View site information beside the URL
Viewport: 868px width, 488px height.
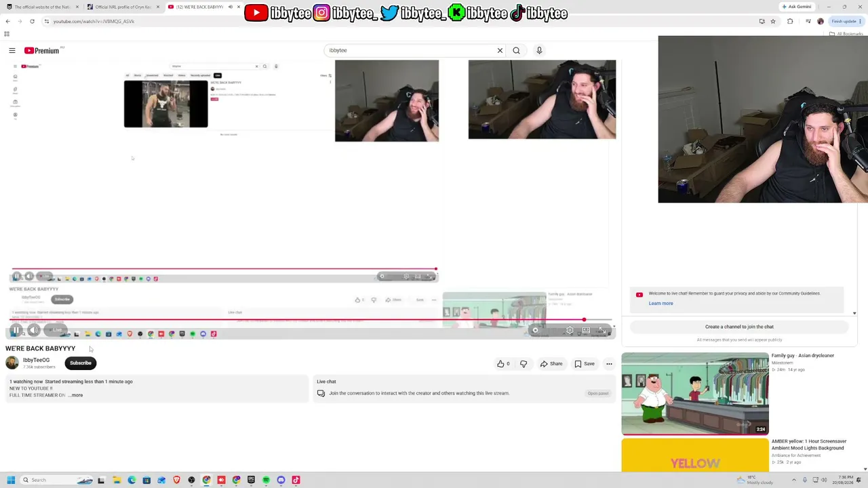pos(46,21)
